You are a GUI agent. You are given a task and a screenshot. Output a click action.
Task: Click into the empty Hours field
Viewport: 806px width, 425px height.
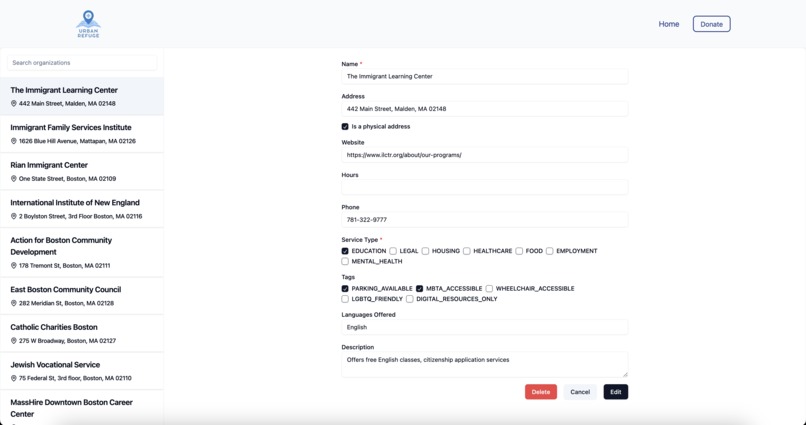click(484, 187)
